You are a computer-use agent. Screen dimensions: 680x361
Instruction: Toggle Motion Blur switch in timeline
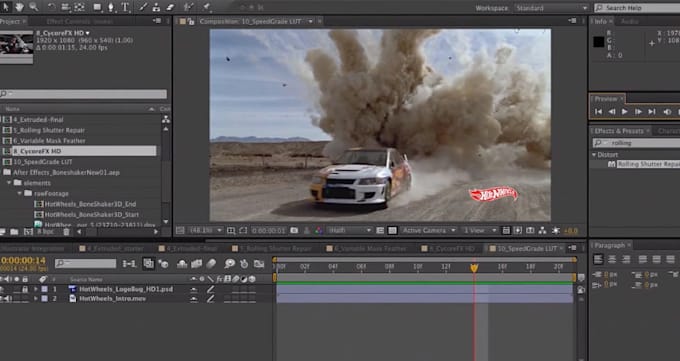(x=211, y=263)
